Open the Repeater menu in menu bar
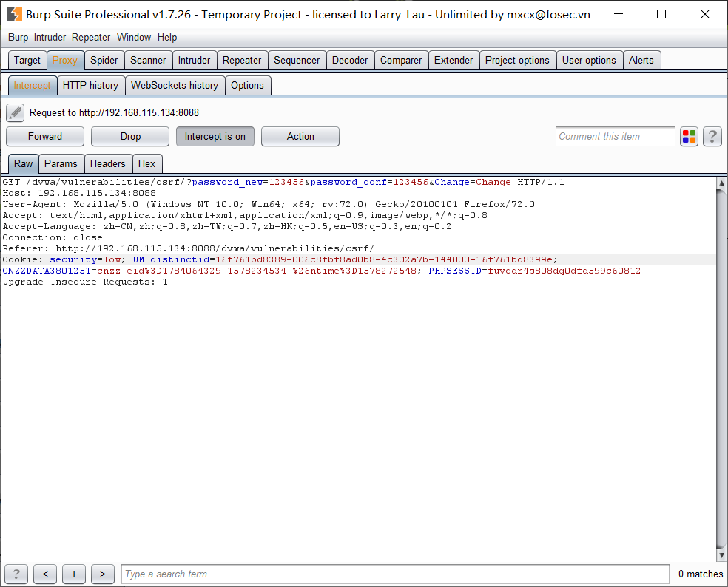Screen dimensions: 728x587 (91, 38)
